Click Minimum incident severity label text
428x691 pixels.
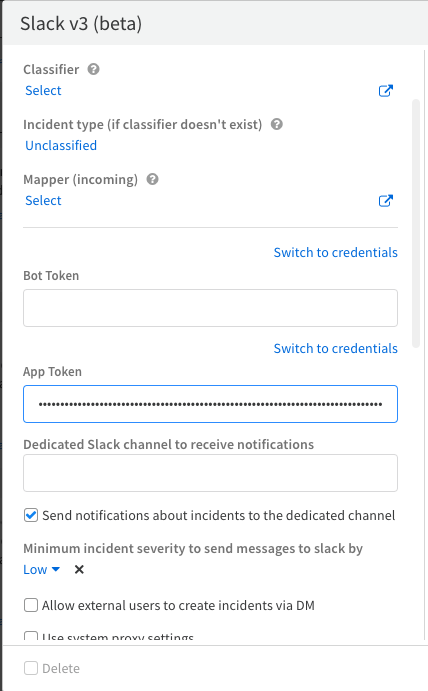[x=193, y=548]
